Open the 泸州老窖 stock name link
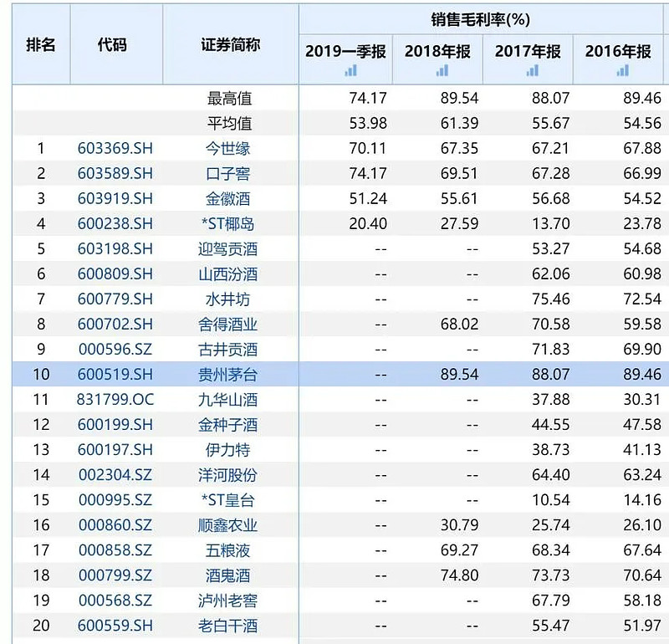 click(x=227, y=601)
